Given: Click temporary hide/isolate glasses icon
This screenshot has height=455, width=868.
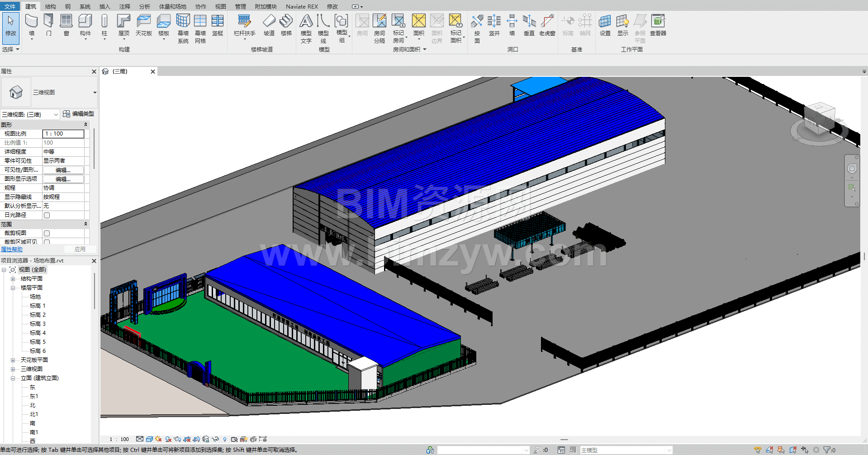Looking at the screenshot, I should pyautogui.click(x=215, y=439).
